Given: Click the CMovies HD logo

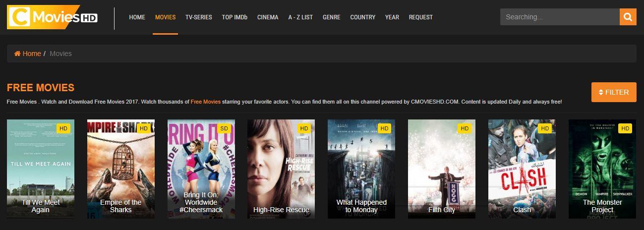Looking at the screenshot, I should click(52, 17).
